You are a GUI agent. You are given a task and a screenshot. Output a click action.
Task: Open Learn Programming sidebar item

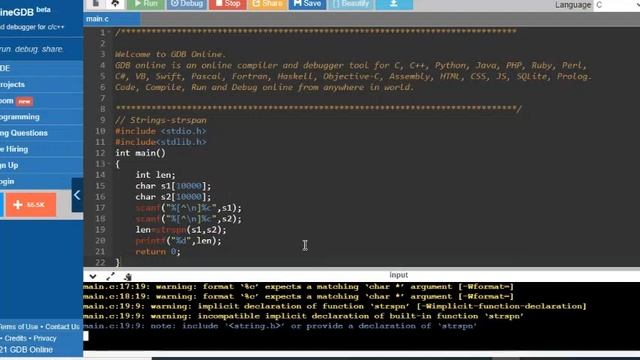pyautogui.click(x=41, y=117)
